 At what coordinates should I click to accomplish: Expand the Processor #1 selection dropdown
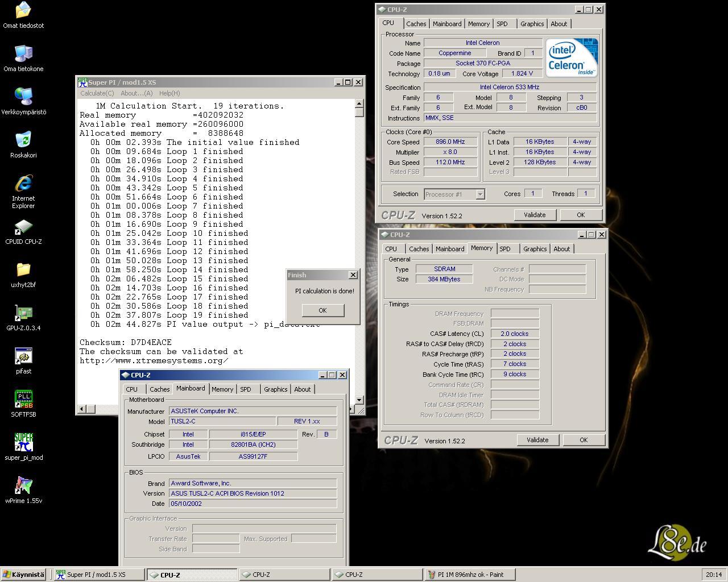click(x=480, y=194)
